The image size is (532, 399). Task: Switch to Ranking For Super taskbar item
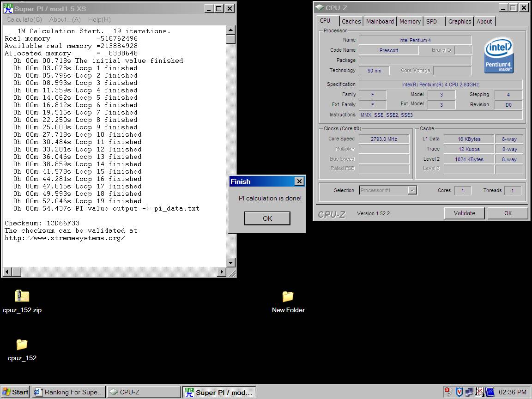tap(69, 392)
